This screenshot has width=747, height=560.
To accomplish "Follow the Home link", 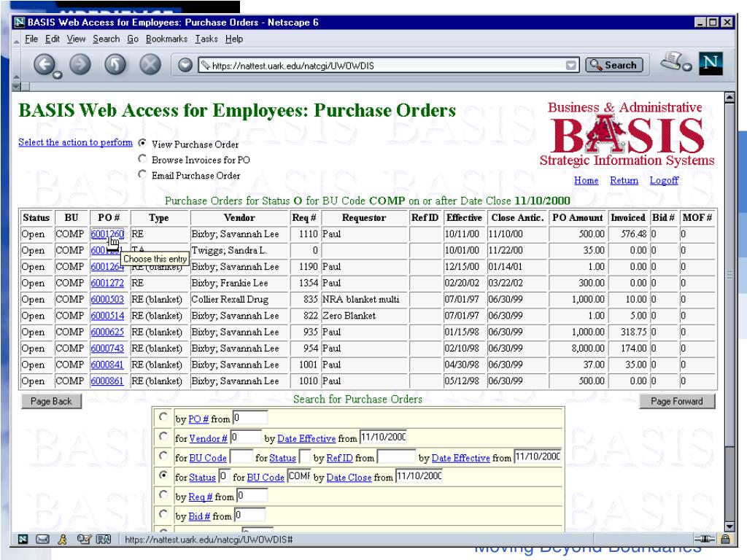I will coord(586,181).
